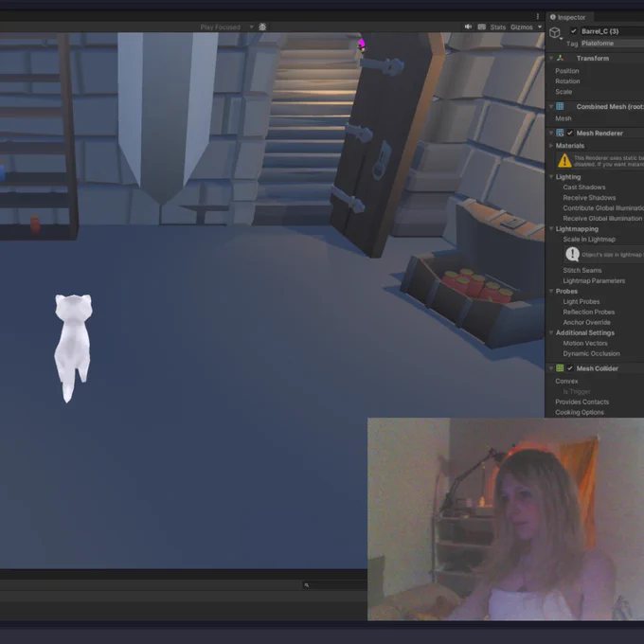Click the Lightmap Parameters property
The width and height of the screenshot is (644, 644).
click(x=594, y=281)
